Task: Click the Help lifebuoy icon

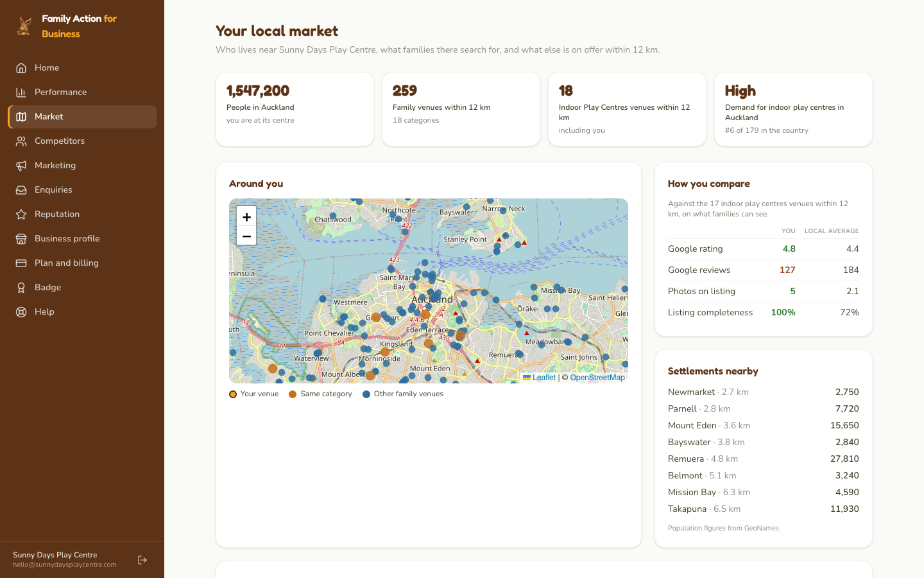Action: tap(21, 311)
